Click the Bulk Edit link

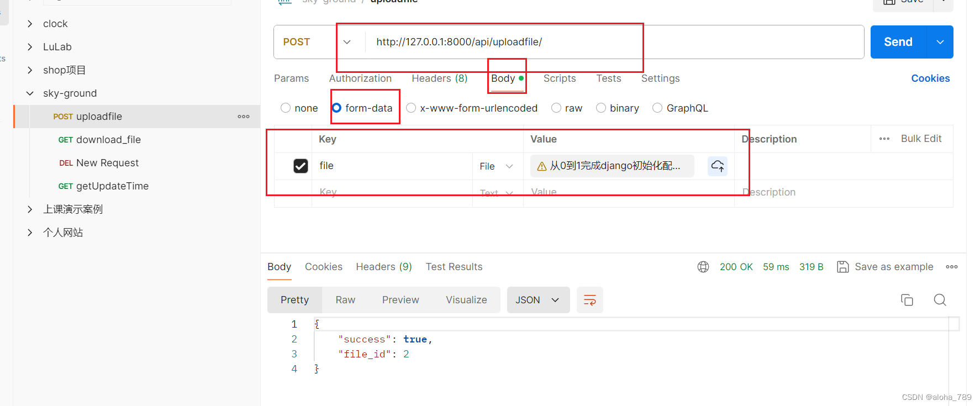point(921,139)
